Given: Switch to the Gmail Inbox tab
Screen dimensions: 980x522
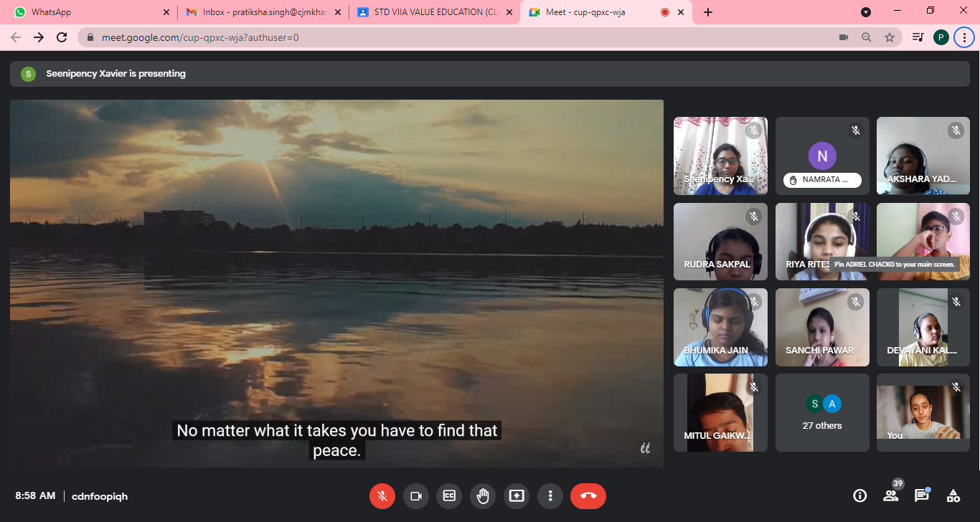Looking at the screenshot, I should [x=258, y=12].
